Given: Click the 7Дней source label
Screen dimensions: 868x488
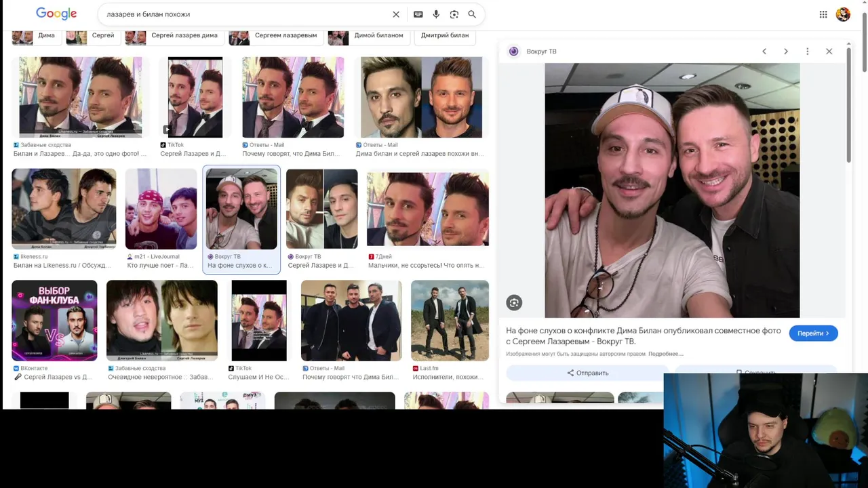Looking at the screenshot, I should click(384, 257).
